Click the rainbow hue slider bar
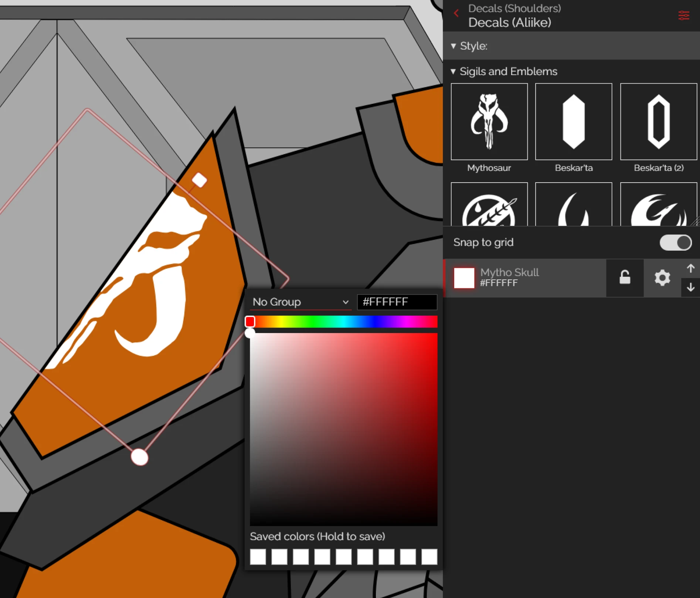The width and height of the screenshot is (700, 598). pyautogui.click(x=343, y=322)
